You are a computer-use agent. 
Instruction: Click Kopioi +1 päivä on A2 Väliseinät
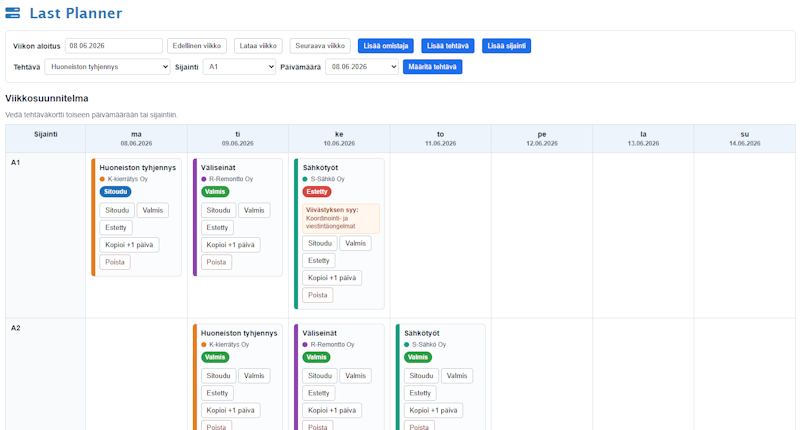tap(332, 411)
